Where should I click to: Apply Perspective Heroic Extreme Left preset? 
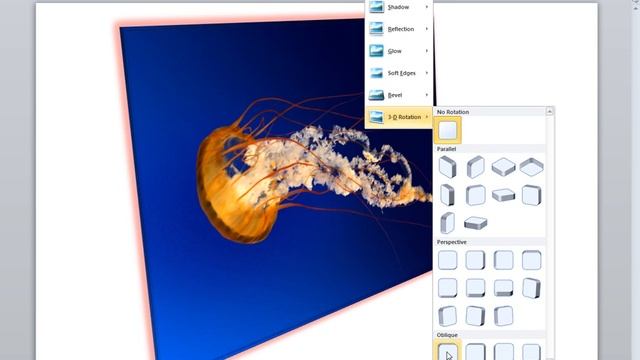click(476, 316)
